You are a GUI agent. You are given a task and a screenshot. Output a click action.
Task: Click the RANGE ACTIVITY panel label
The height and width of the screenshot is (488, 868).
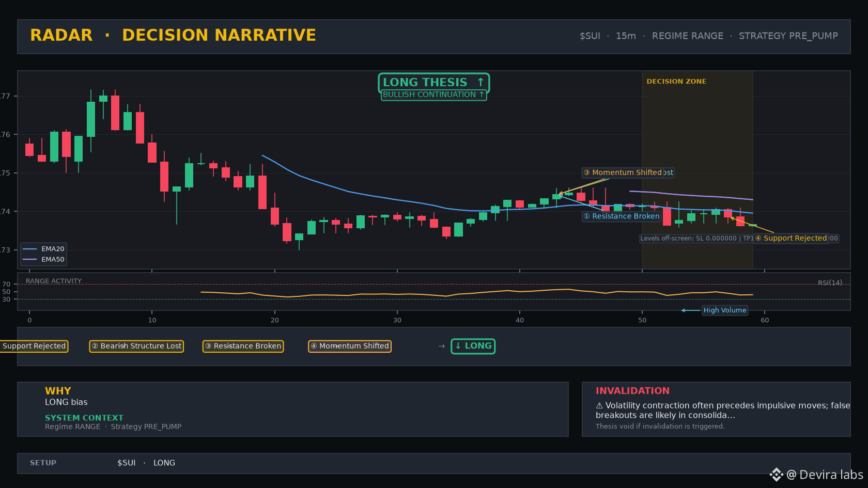pos(54,281)
